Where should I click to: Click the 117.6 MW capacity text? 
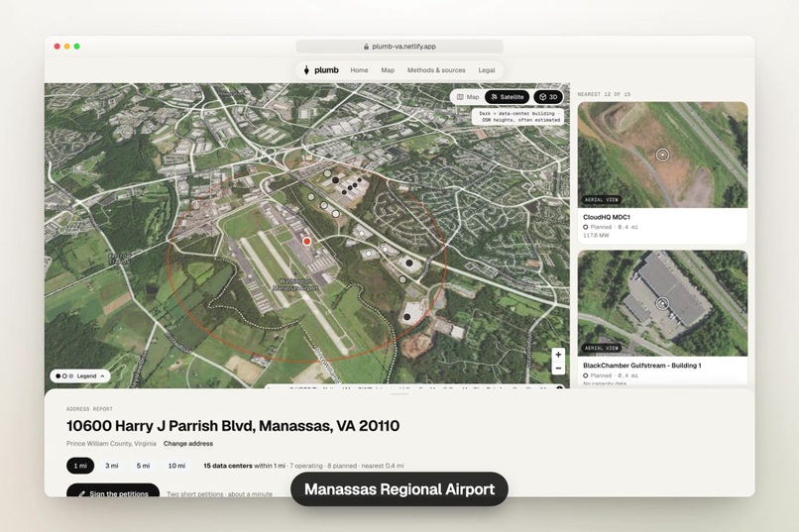(x=596, y=236)
